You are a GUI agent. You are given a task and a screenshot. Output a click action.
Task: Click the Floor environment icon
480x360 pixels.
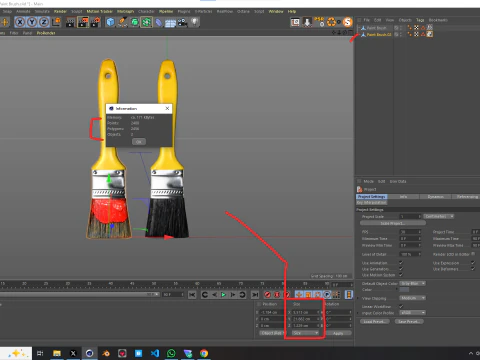point(170,23)
